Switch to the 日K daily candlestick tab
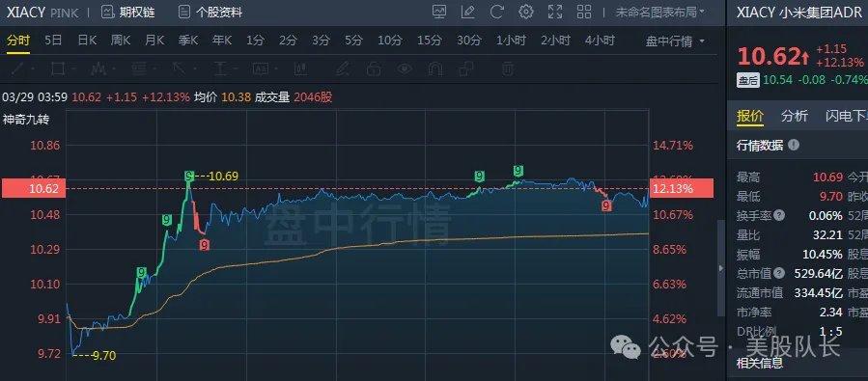The image size is (868, 381). coord(87,41)
